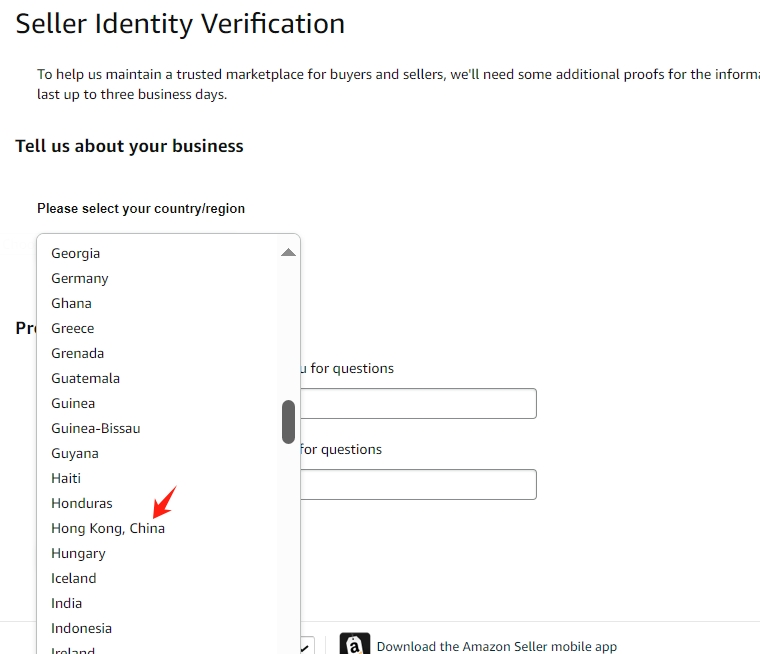Click the dropdown scroll-up arrow
Screen dimensions: 760x654
(288, 252)
